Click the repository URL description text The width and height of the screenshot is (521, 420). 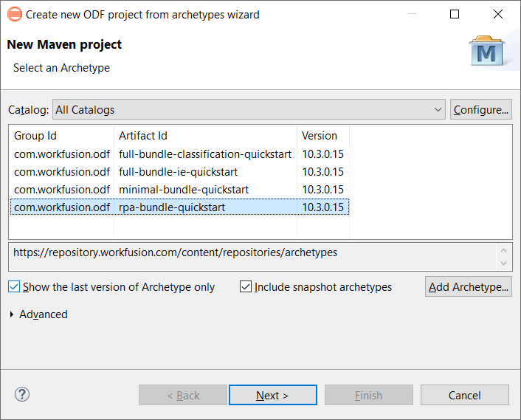tap(175, 252)
